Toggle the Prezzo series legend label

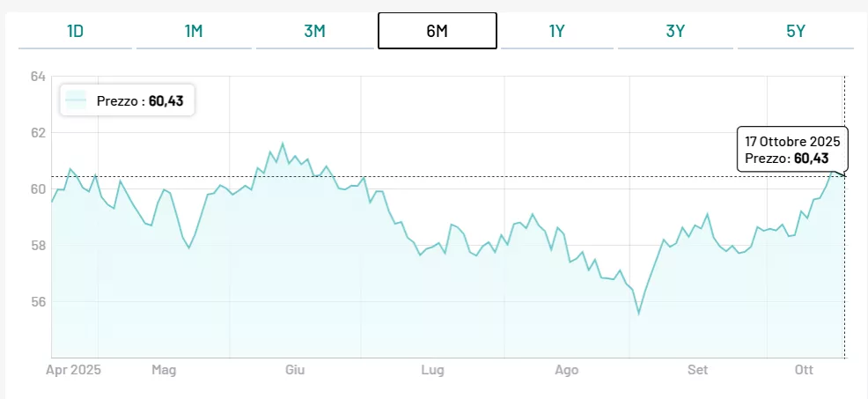coord(140,101)
